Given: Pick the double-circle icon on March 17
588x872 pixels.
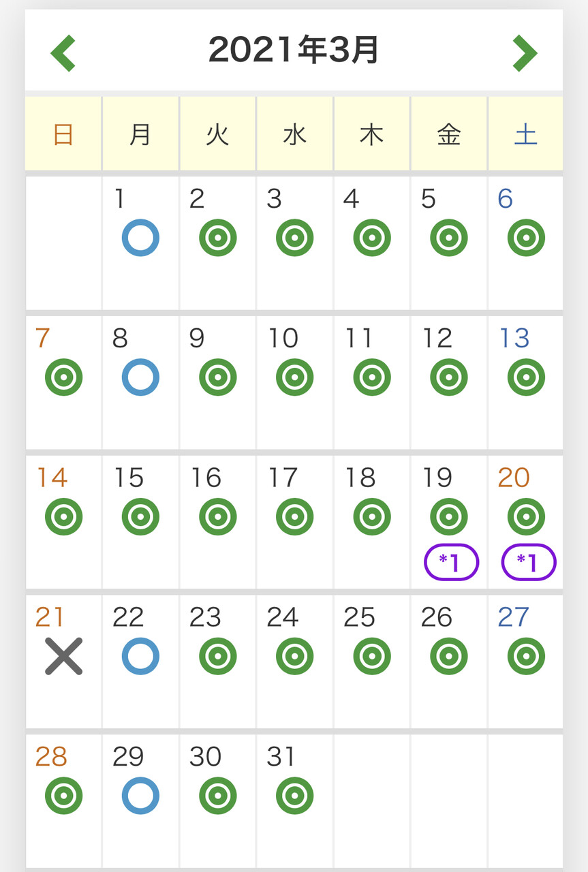Looking at the screenshot, I should click(x=294, y=516).
